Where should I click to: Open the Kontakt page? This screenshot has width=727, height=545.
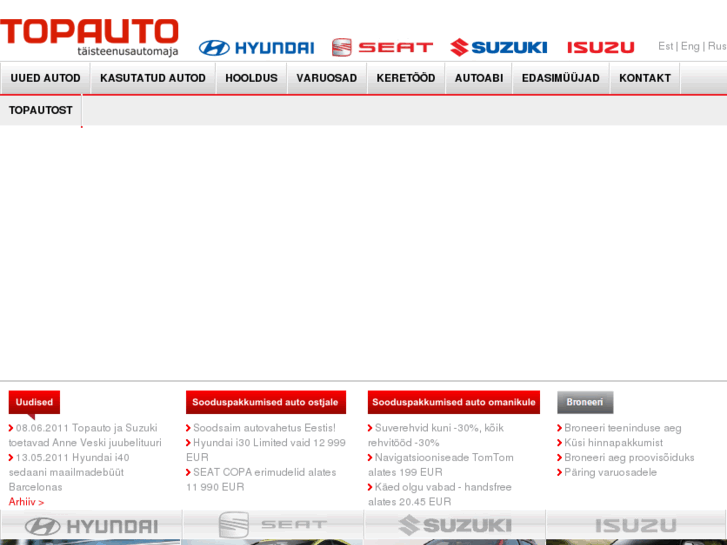[645, 78]
